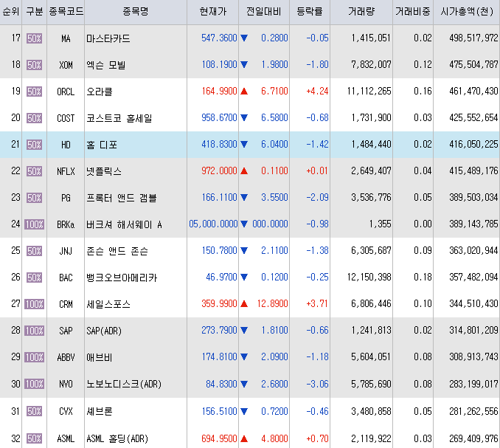Select stock name 오라클
500x448 pixels.
(99, 92)
